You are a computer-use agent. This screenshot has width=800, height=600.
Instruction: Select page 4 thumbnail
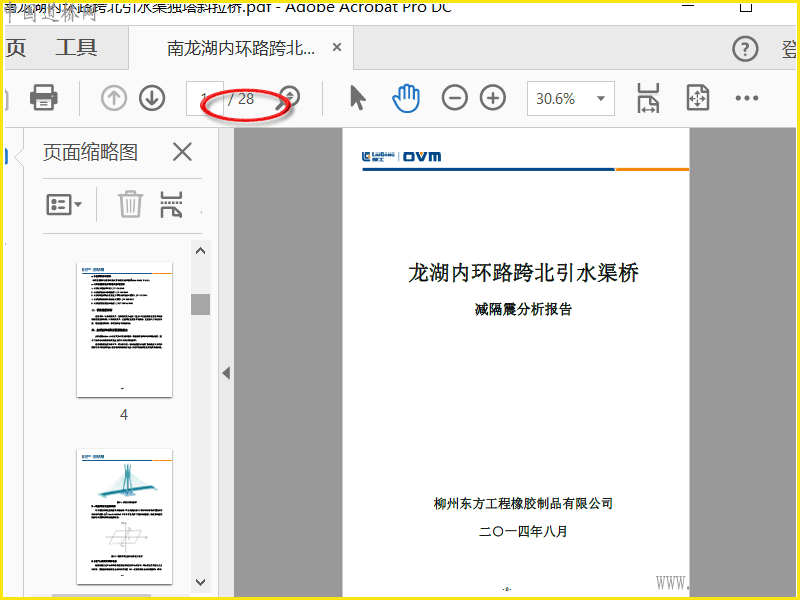124,330
